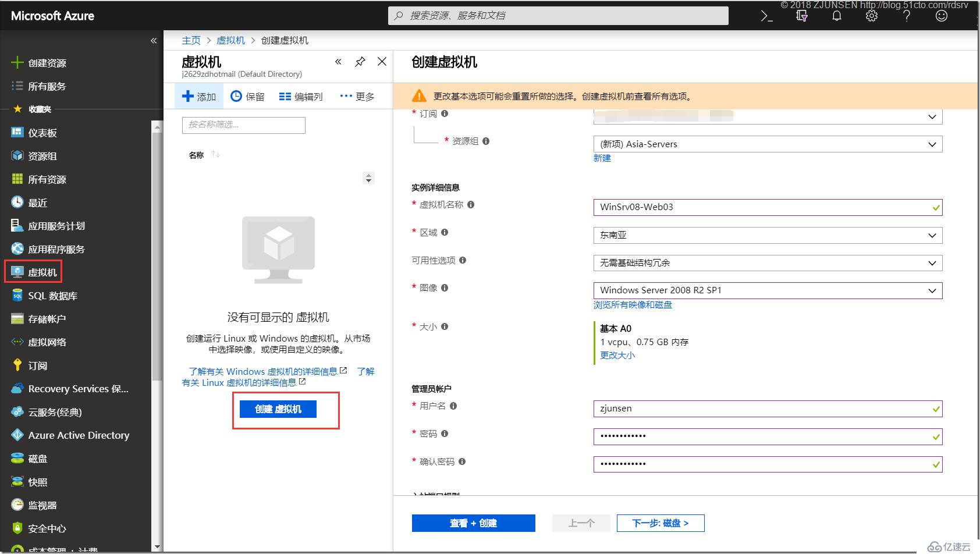Open 订阅 in the sidebar
The image size is (980, 554).
(30, 365)
